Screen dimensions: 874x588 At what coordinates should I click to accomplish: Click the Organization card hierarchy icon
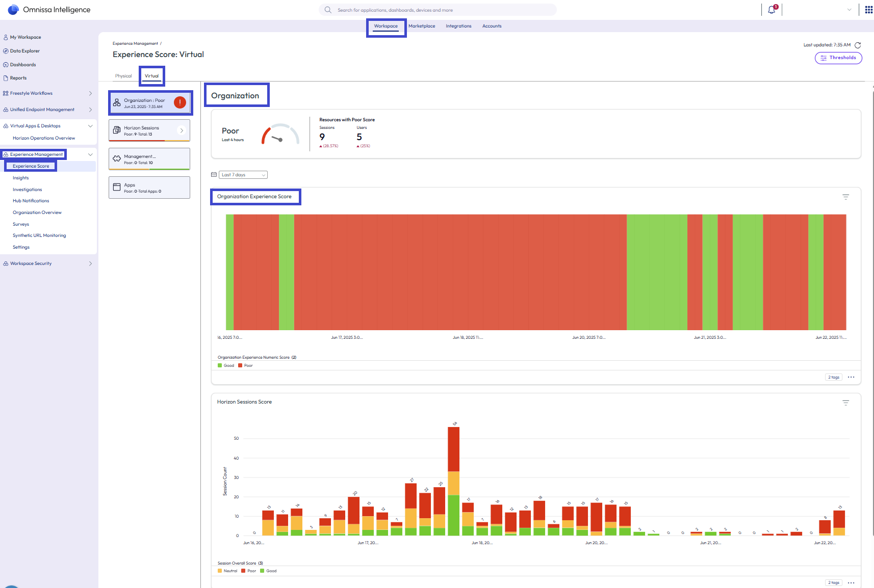click(x=117, y=102)
